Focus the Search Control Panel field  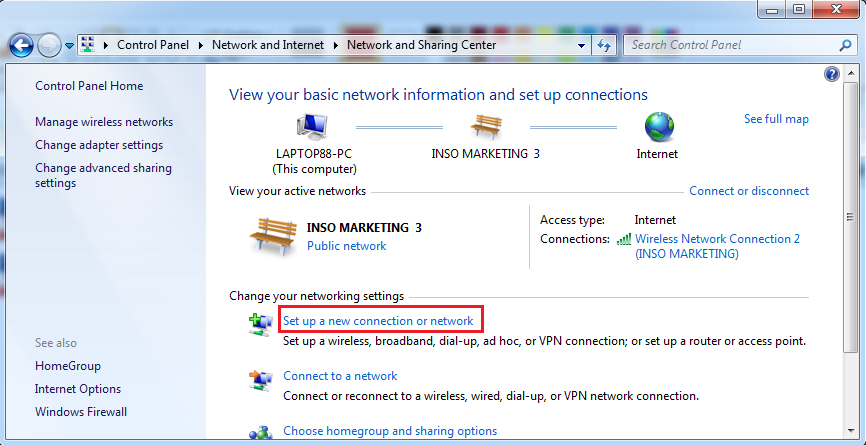732,45
